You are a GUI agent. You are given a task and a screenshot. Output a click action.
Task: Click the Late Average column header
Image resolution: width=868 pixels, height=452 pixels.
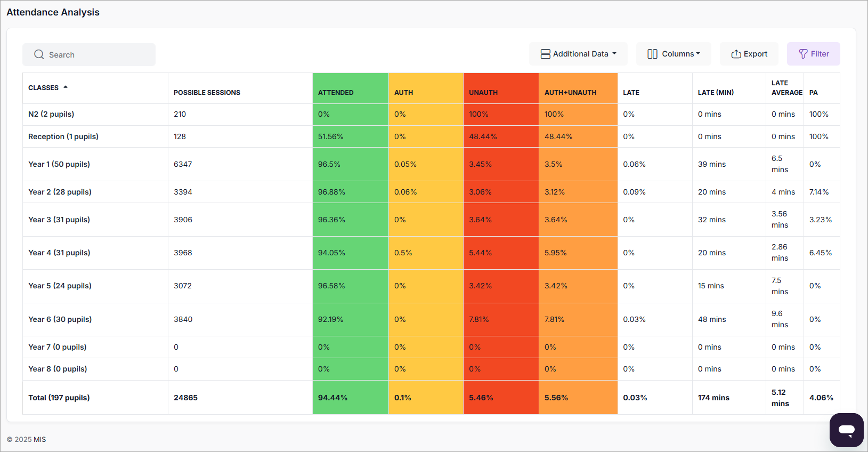click(x=786, y=88)
